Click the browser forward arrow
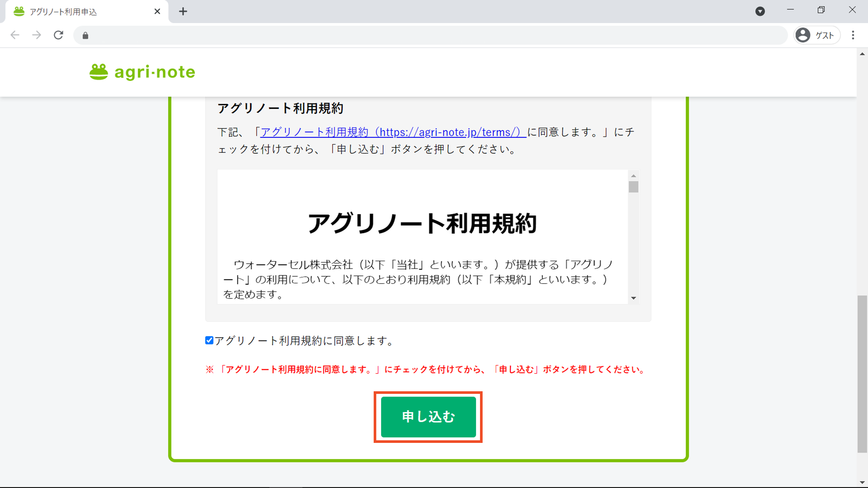The width and height of the screenshot is (868, 488). pyautogui.click(x=37, y=35)
